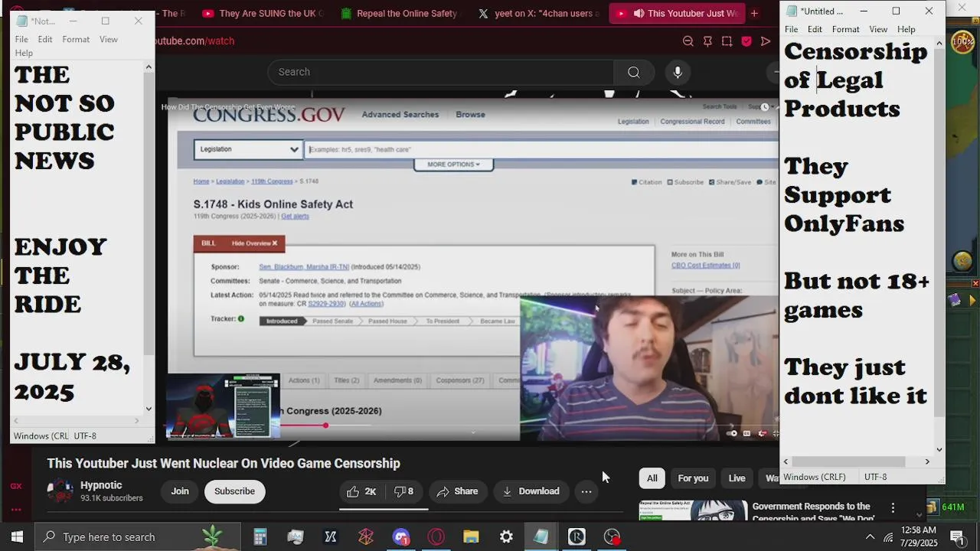Open the Calculator app on taskbar
The image size is (980, 551).
coord(260,537)
